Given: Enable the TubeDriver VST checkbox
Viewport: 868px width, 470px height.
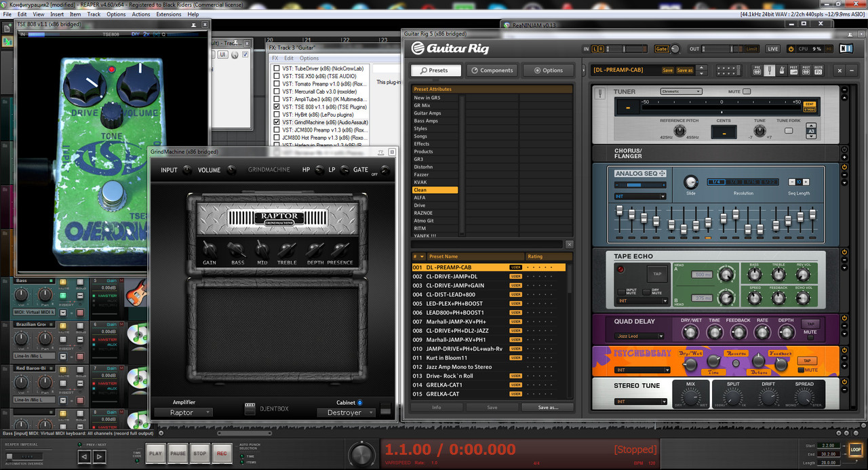Looking at the screenshot, I should [276, 68].
